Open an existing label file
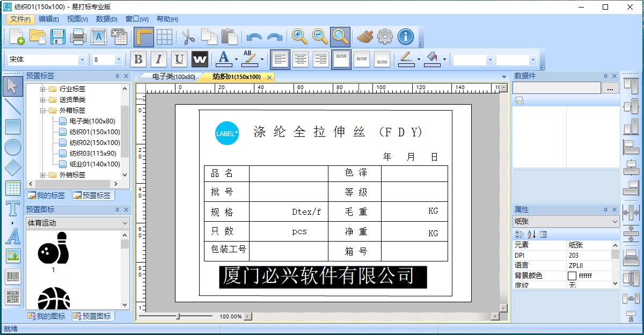 tap(38, 37)
